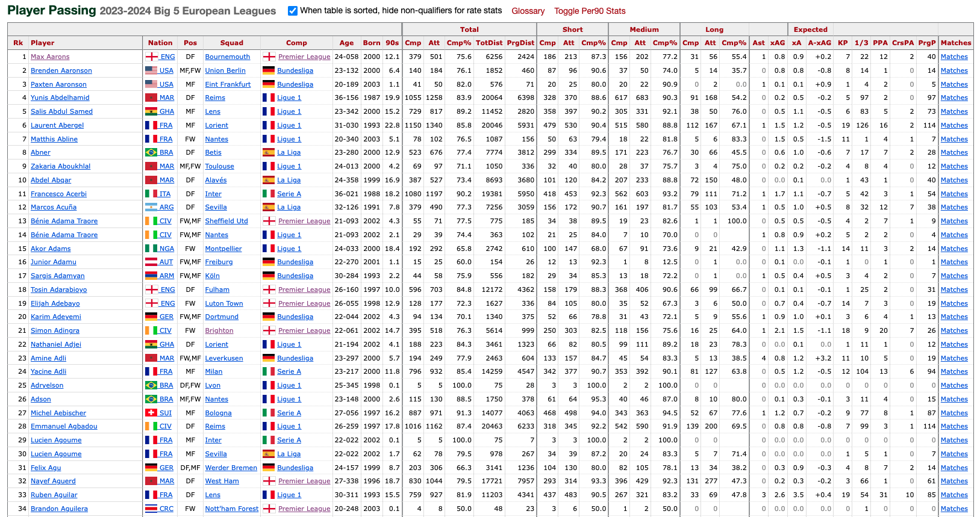The height and width of the screenshot is (517, 980).
Task: Click Morocco flag in Yunis Abdelhamid row
Action: (151, 98)
